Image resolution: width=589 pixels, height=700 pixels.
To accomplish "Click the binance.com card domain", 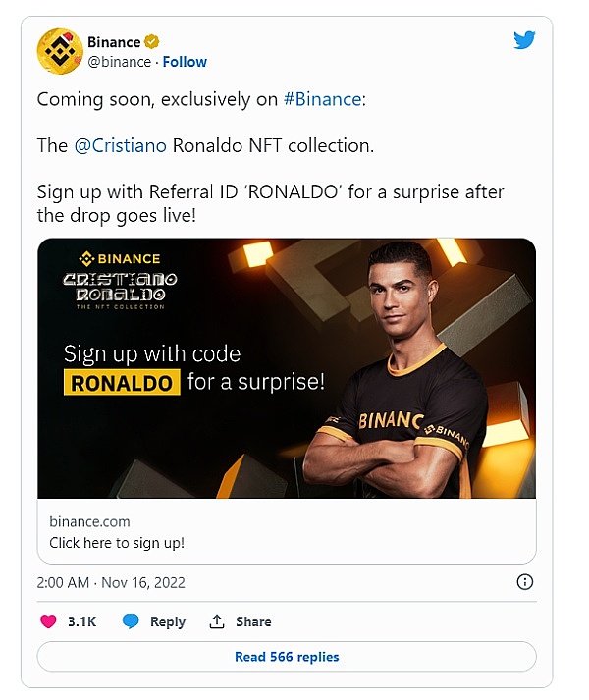I will pyautogui.click(x=89, y=521).
